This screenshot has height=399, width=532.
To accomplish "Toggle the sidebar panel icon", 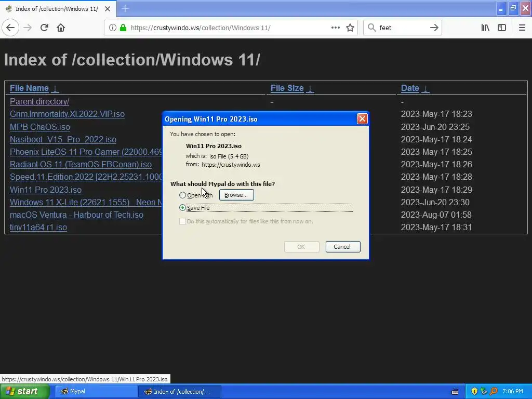I will click(502, 28).
